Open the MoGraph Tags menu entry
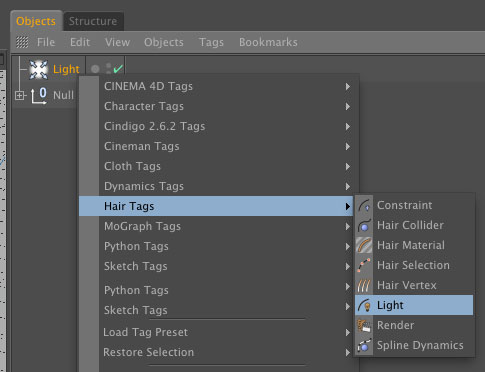485x372 pixels. [216, 226]
